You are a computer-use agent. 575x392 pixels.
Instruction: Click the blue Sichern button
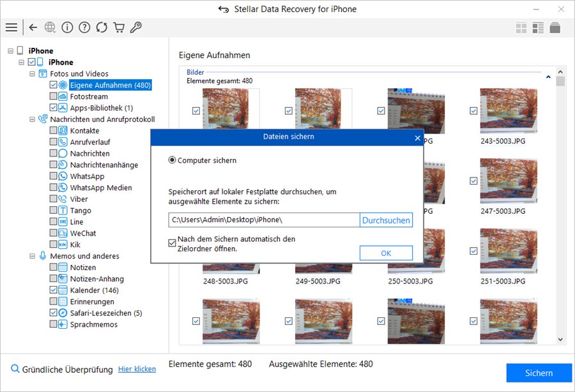(x=539, y=373)
